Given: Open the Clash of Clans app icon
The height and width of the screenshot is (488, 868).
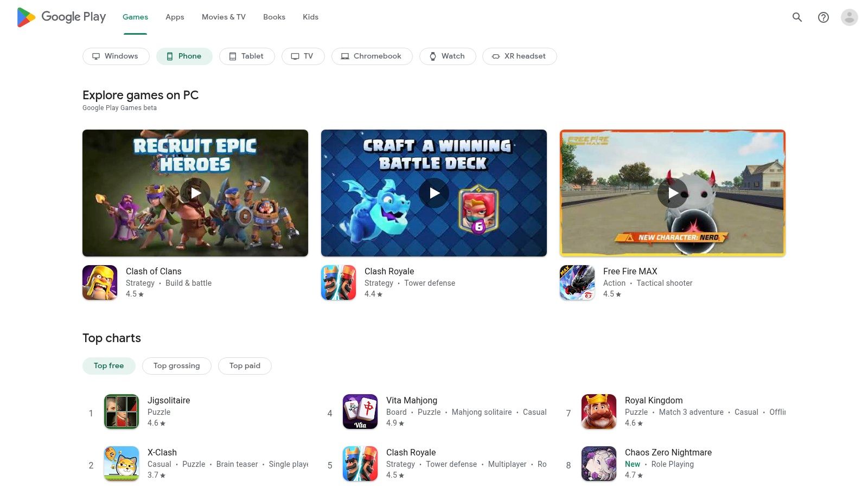Looking at the screenshot, I should tap(100, 282).
